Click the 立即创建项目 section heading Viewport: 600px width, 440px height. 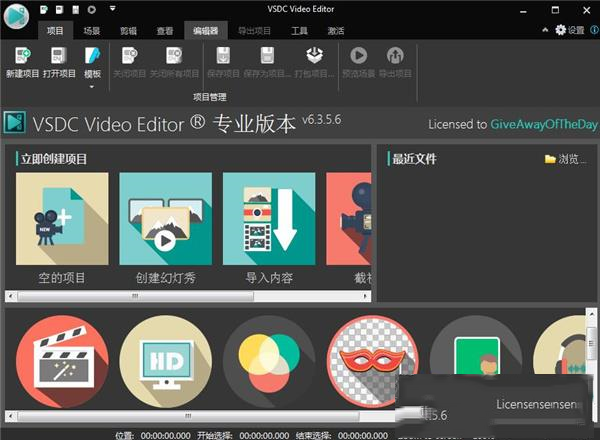(54, 159)
